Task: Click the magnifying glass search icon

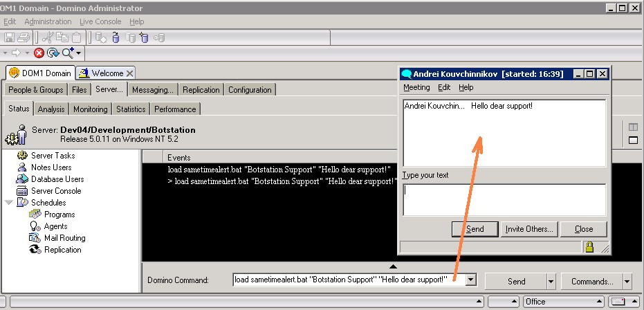Action: pos(68,53)
